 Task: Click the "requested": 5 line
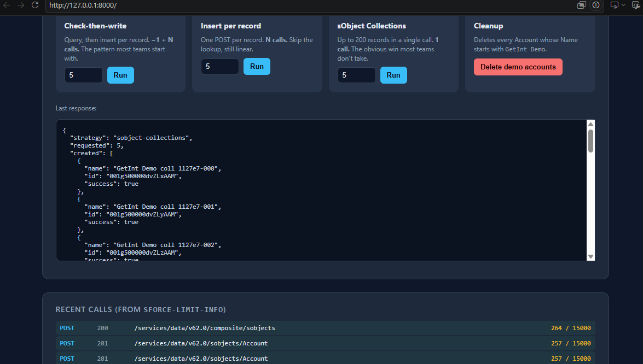point(97,145)
